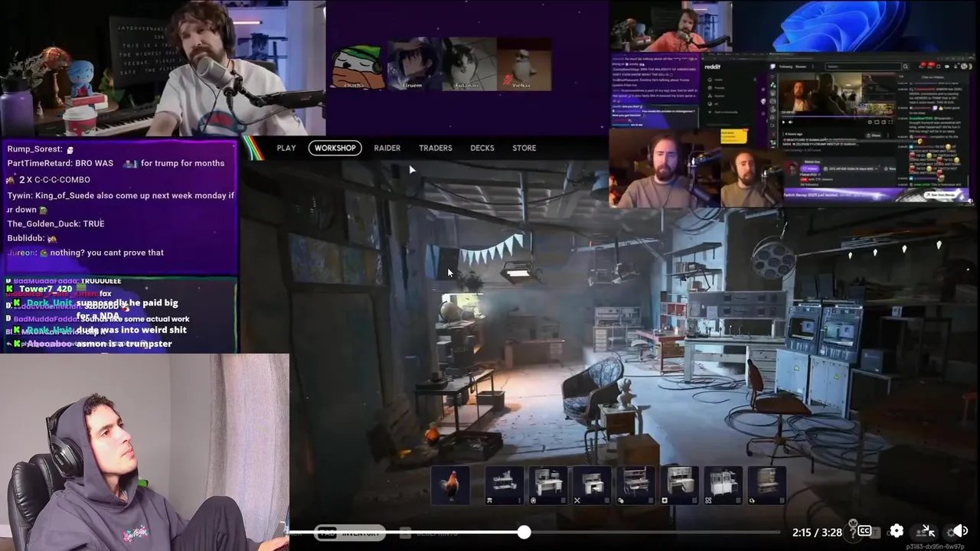Click the Elruem avatar thumbnail
Viewport: 980px width, 551px height.
tap(413, 64)
